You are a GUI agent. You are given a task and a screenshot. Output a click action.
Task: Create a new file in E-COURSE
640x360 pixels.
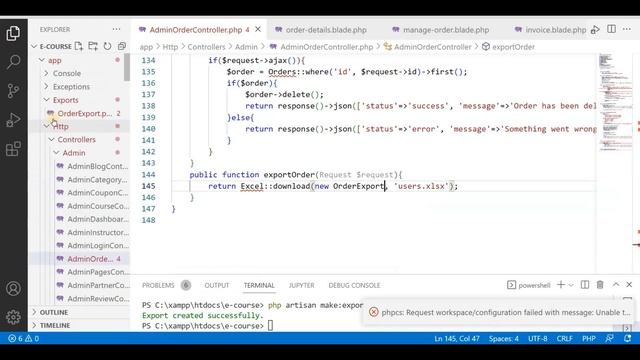[x=79, y=46]
